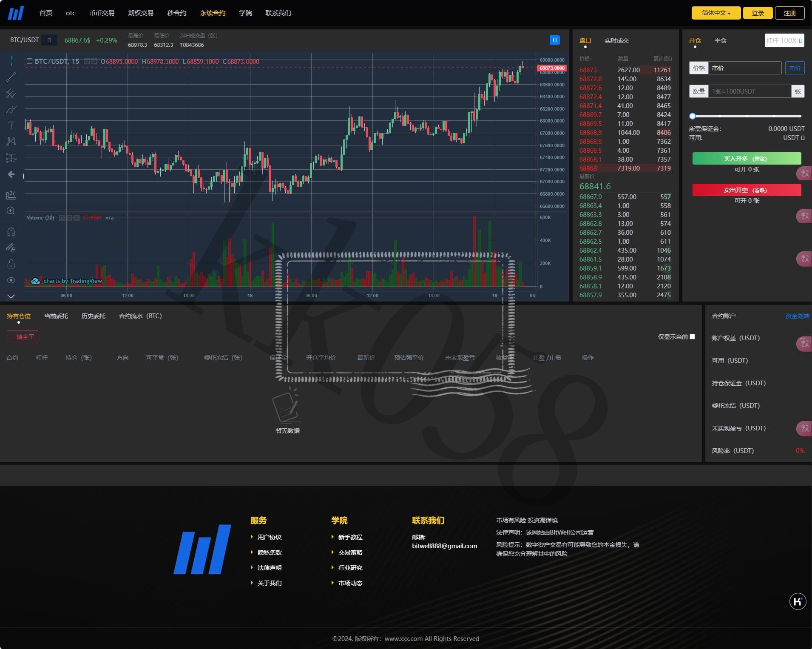Open the 资金划转 transfer link

(x=797, y=316)
